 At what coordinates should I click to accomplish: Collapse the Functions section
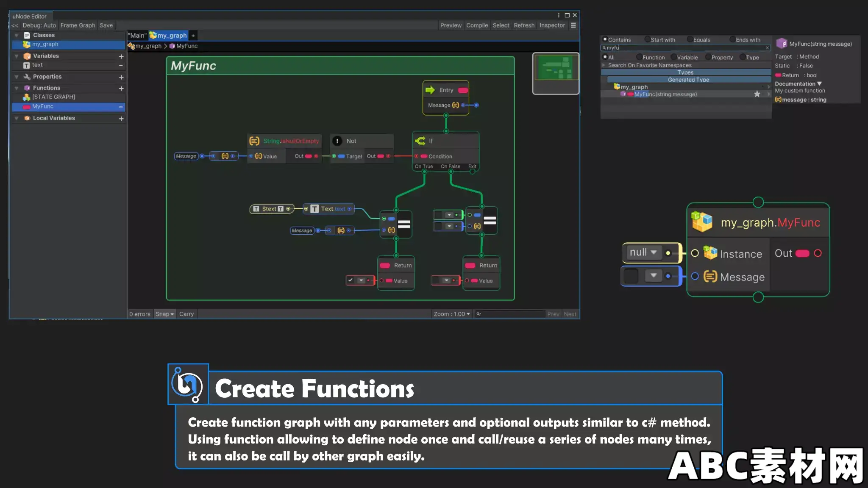17,88
